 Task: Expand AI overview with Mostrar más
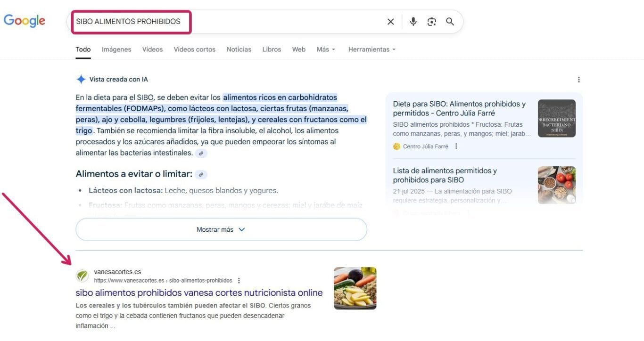(x=221, y=229)
